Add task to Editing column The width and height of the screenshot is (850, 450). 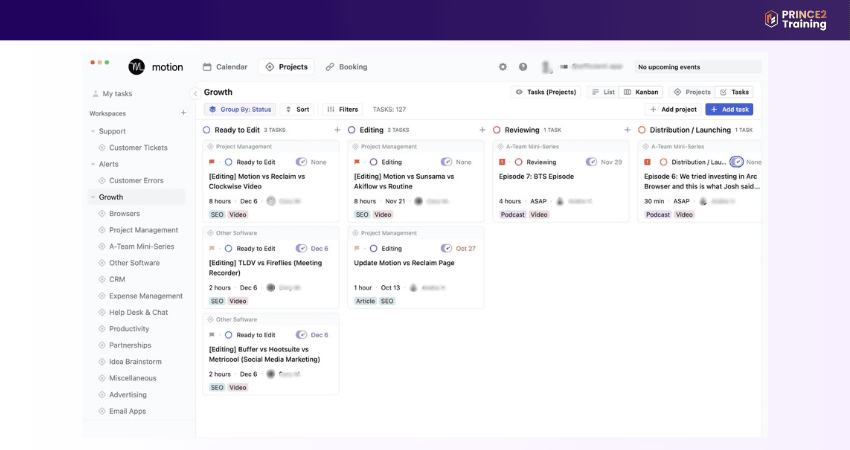[x=482, y=130]
